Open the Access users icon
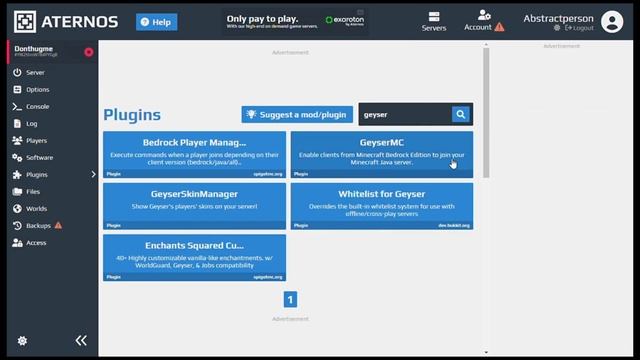The height and width of the screenshot is (360, 640). click(17, 243)
